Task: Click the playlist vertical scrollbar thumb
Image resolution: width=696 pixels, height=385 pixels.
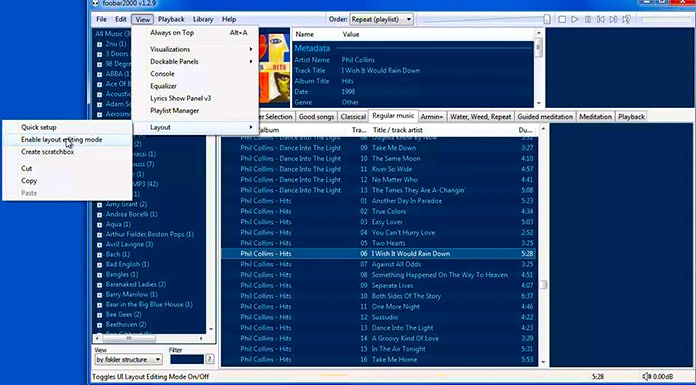Action: (x=543, y=285)
